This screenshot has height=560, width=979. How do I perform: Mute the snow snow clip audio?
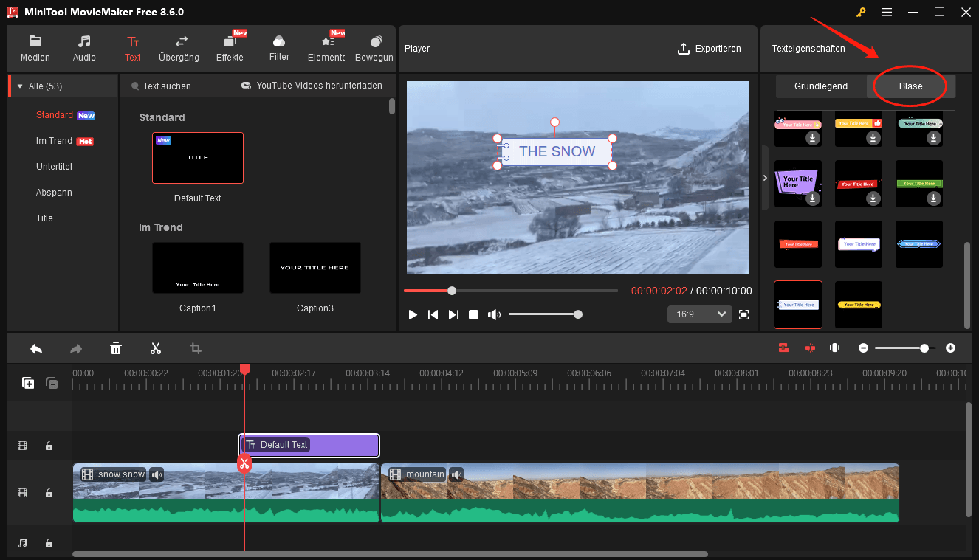(x=157, y=474)
